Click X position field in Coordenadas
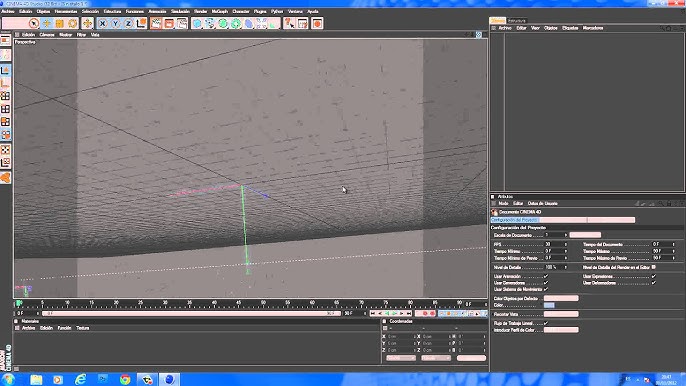Image resolution: width=686 pixels, height=386 pixels. 400,337
